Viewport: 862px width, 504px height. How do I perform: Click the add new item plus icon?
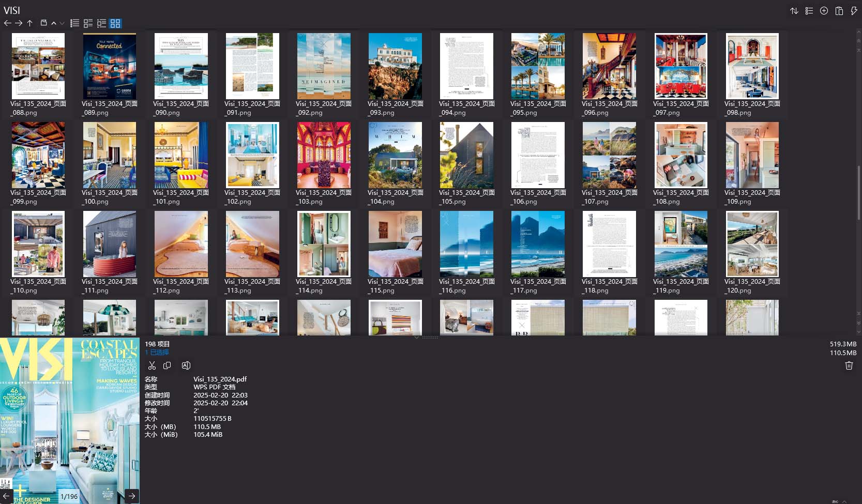coord(824,11)
